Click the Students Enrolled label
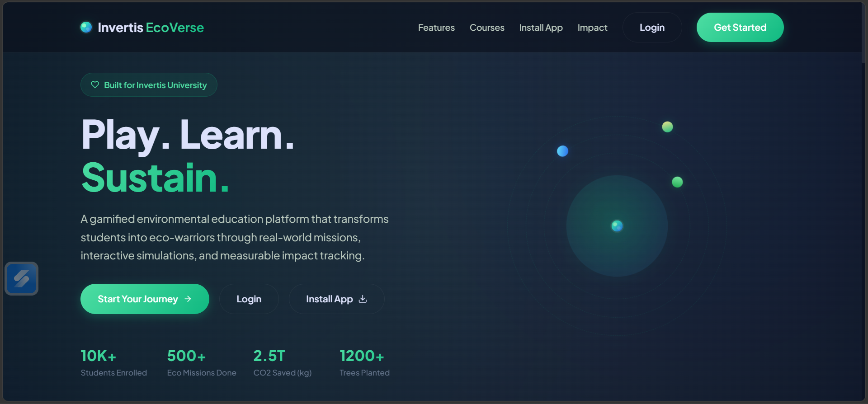Screen dimensions: 868x404 click(x=113, y=372)
